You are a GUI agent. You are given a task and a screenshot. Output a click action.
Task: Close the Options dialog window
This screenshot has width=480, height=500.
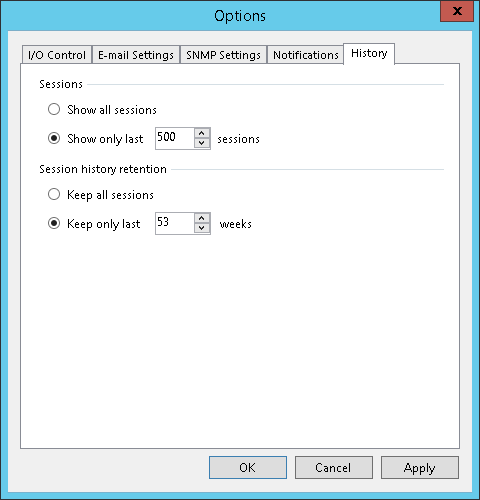[x=457, y=11]
